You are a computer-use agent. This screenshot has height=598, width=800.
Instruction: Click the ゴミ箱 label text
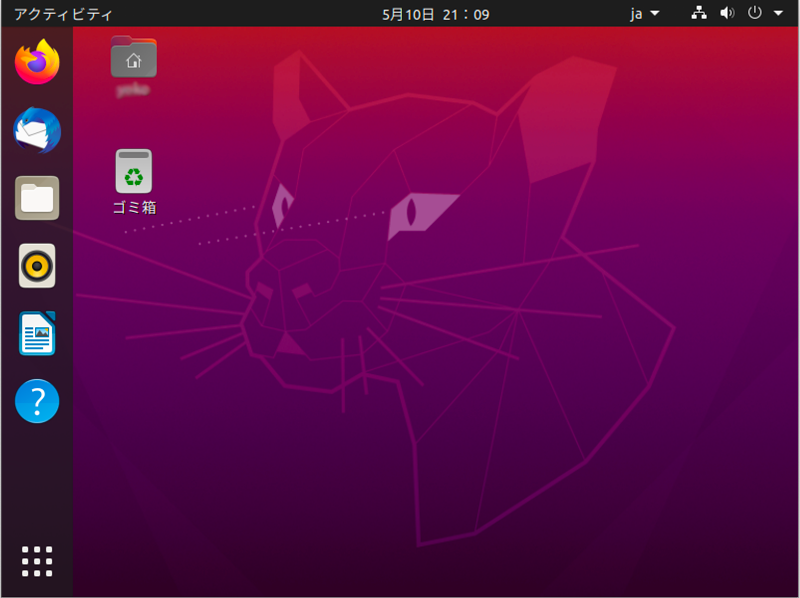point(134,208)
